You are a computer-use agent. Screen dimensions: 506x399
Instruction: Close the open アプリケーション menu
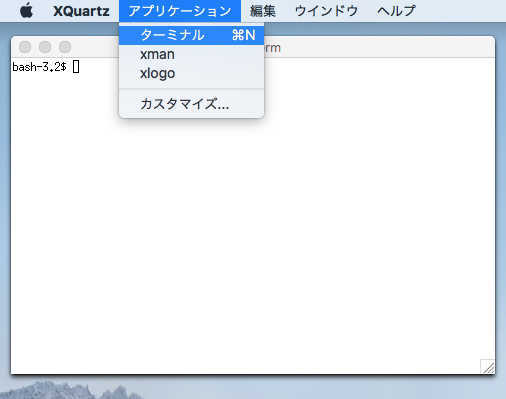click(180, 11)
